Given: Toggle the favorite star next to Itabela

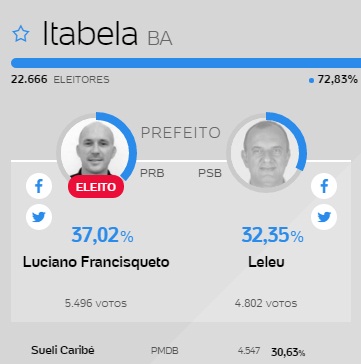Looking at the screenshot, I should (x=21, y=34).
